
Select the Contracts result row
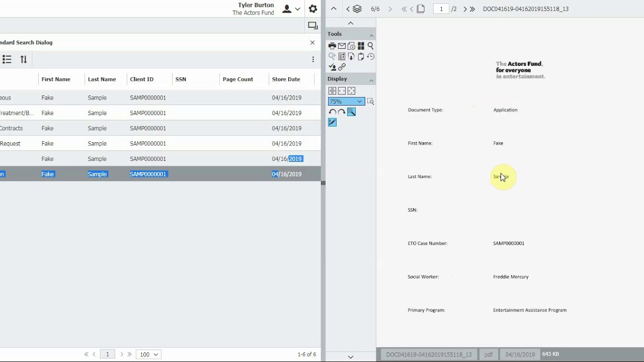tap(160, 128)
